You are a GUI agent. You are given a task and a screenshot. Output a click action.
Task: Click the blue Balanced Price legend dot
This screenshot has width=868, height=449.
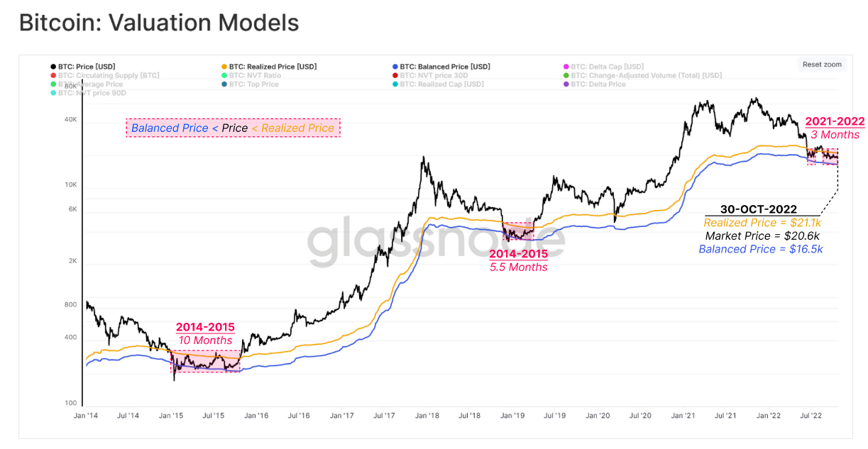coord(395,67)
